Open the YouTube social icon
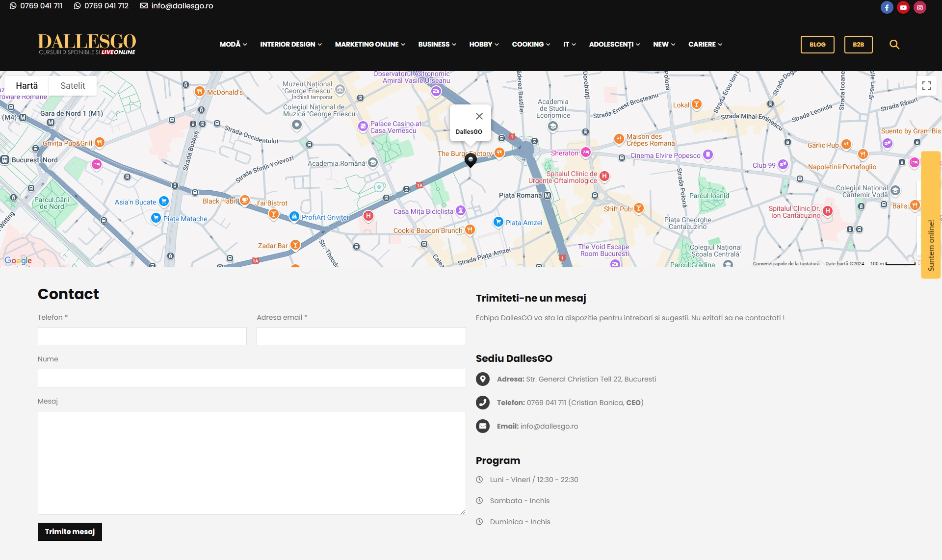The height and width of the screenshot is (560, 942). pos(903,7)
